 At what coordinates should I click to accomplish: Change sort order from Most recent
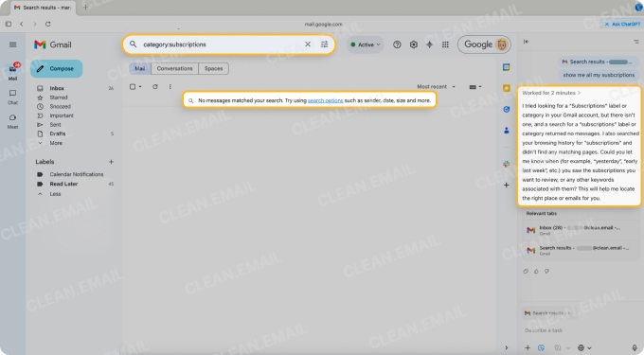point(436,86)
